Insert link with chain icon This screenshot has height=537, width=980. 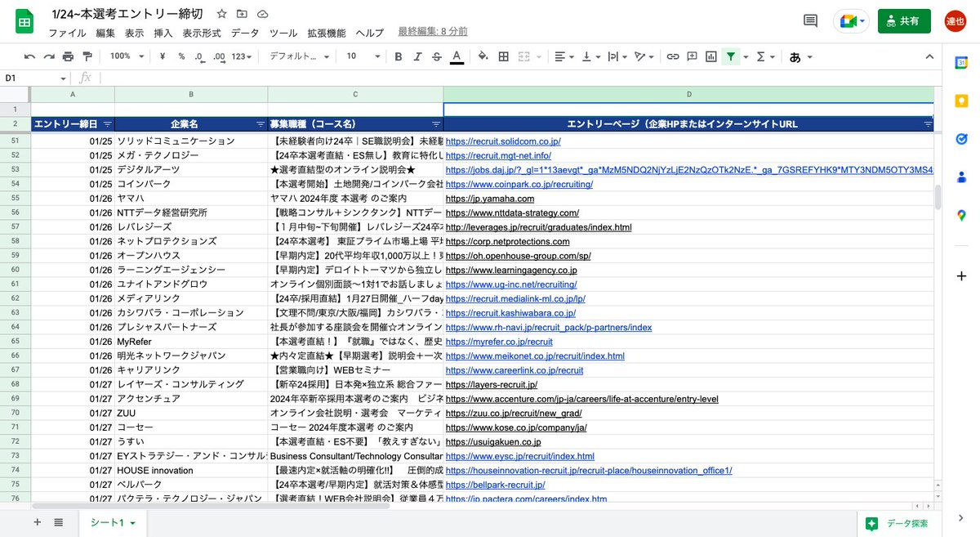tap(673, 56)
